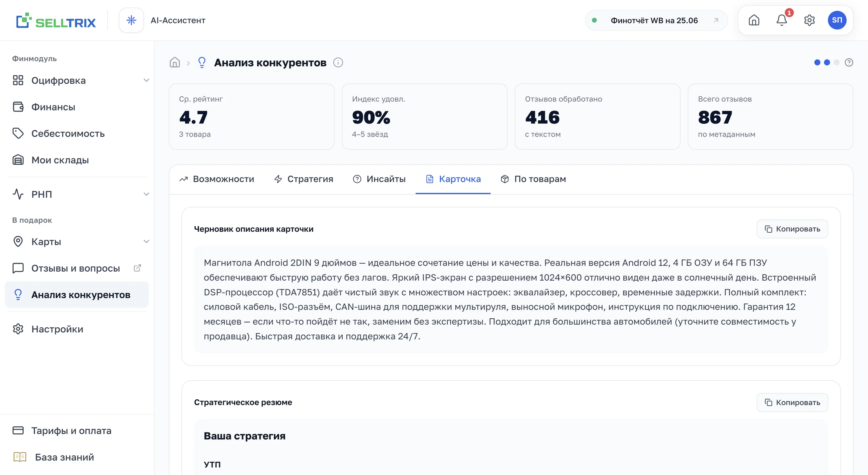Select the second blue step dot
This screenshot has width=868, height=475.
pyautogui.click(x=827, y=62)
